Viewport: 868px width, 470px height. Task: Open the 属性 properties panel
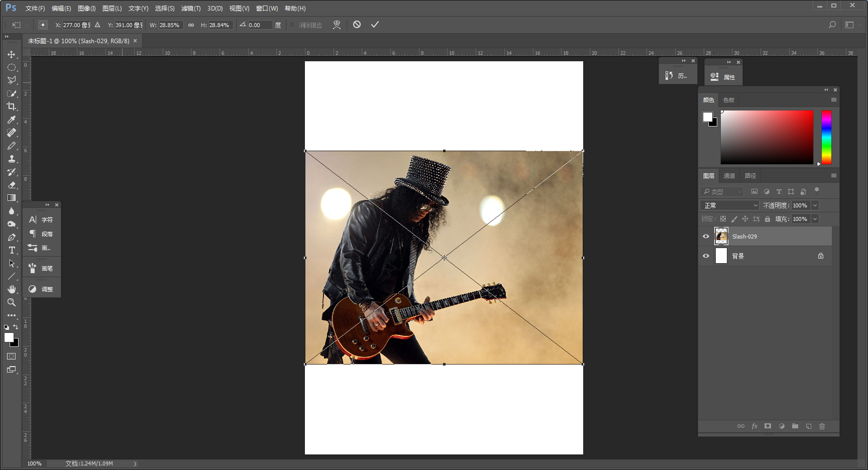coord(723,77)
